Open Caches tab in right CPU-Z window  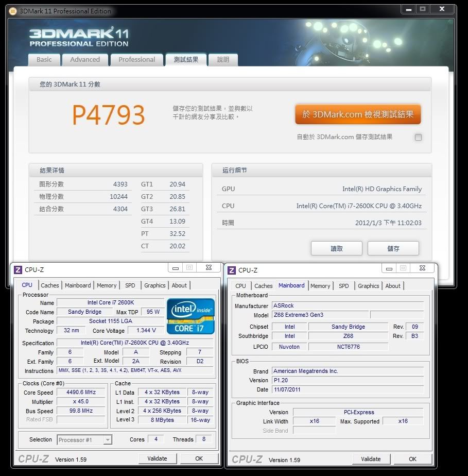(x=264, y=286)
